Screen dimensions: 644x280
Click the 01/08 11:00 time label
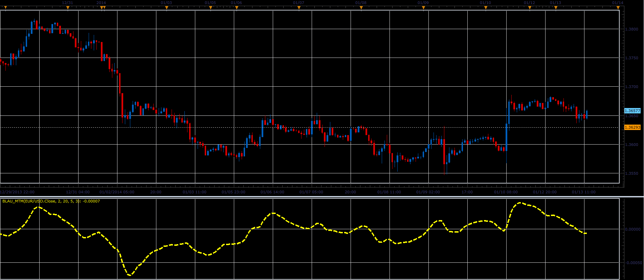pyautogui.click(x=389, y=192)
